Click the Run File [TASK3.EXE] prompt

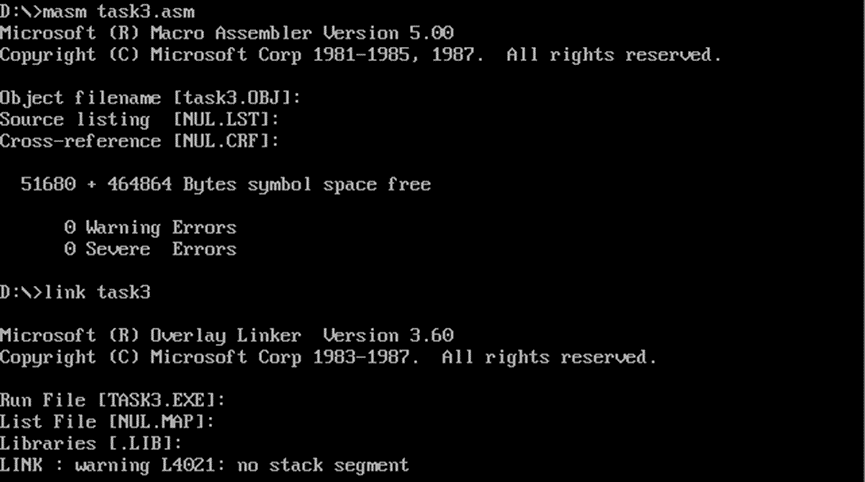[113, 400]
